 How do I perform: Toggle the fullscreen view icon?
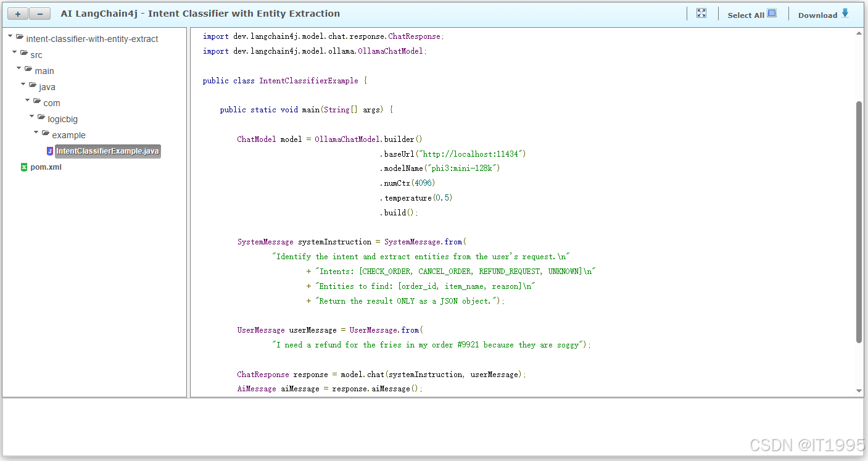click(x=701, y=13)
